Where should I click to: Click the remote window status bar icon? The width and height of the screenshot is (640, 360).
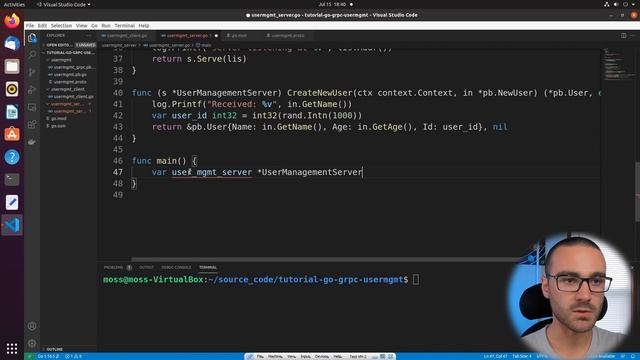click(x=29, y=356)
